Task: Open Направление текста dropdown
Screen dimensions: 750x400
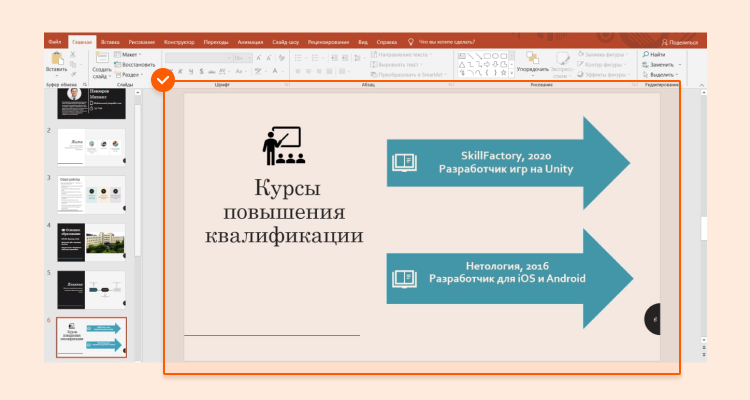Action: [401, 55]
